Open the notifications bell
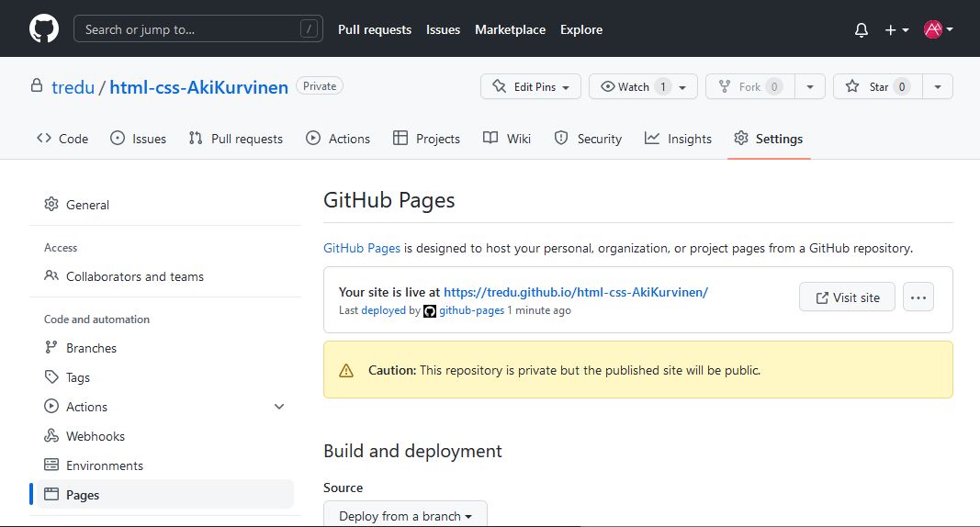 click(x=861, y=30)
